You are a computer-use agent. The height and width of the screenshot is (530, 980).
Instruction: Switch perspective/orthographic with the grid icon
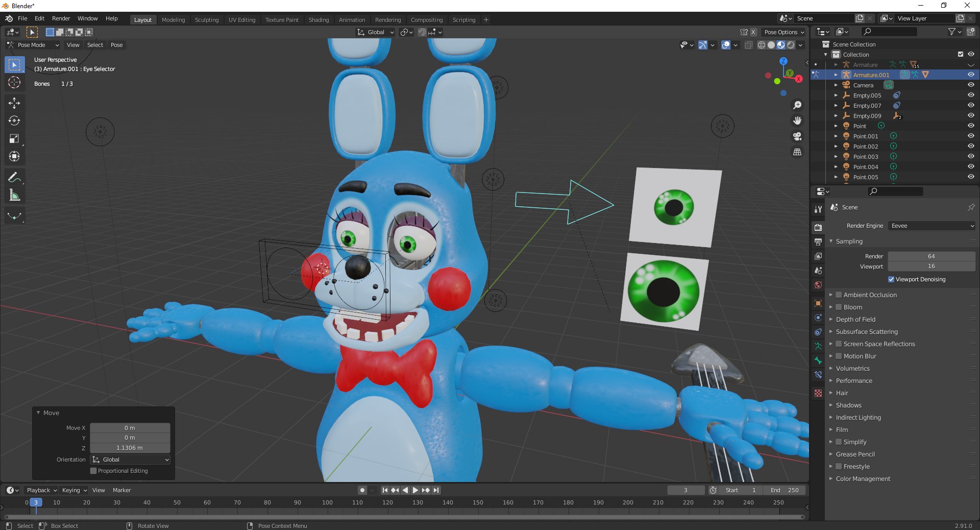click(x=797, y=152)
